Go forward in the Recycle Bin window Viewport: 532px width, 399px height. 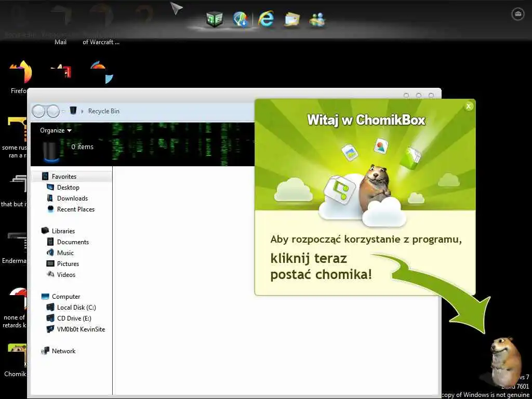pos(54,111)
